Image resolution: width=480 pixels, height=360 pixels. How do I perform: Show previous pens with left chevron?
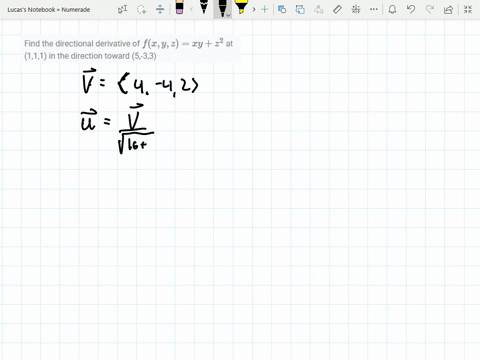[x=191, y=10]
